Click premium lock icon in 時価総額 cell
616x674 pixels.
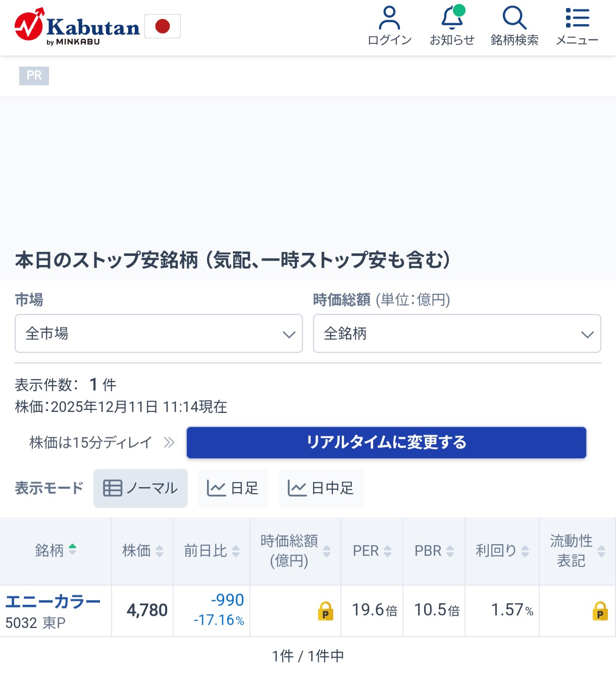[x=326, y=611]
